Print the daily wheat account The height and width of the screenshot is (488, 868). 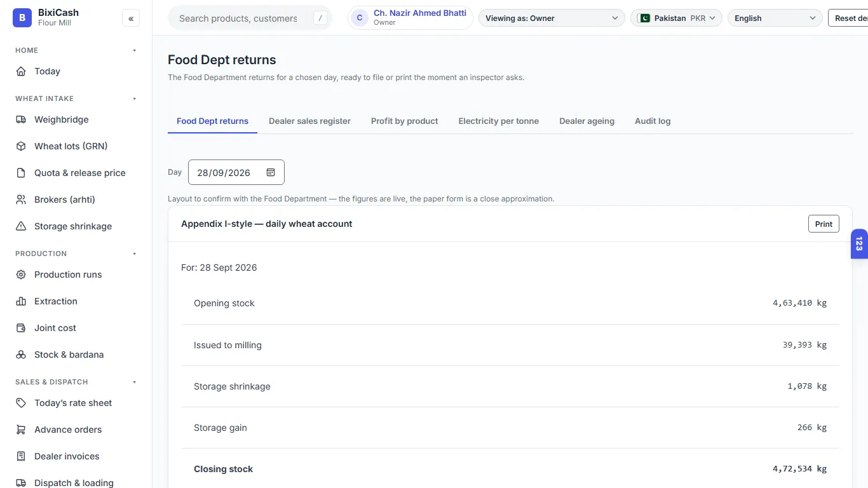(824, 224)
